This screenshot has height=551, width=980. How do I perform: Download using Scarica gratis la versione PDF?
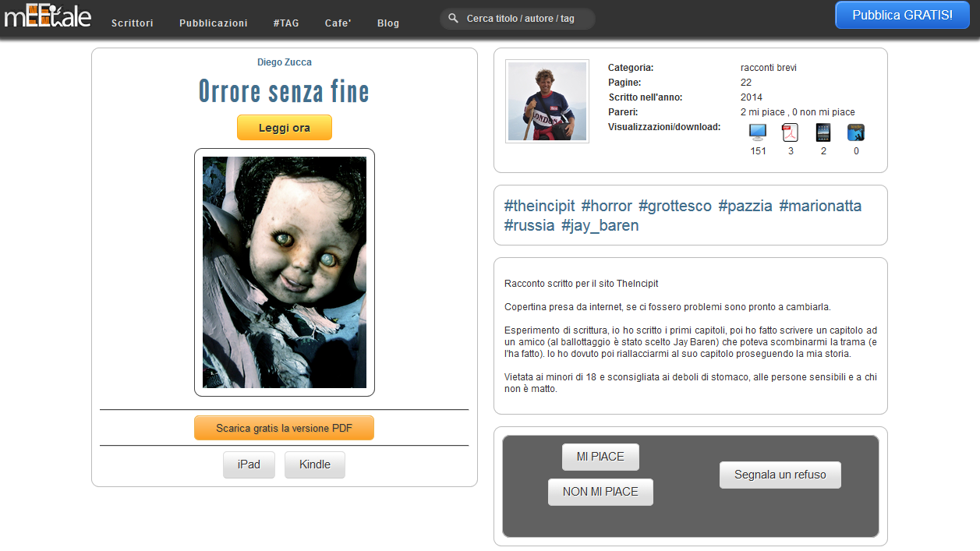tap(285, 428)
